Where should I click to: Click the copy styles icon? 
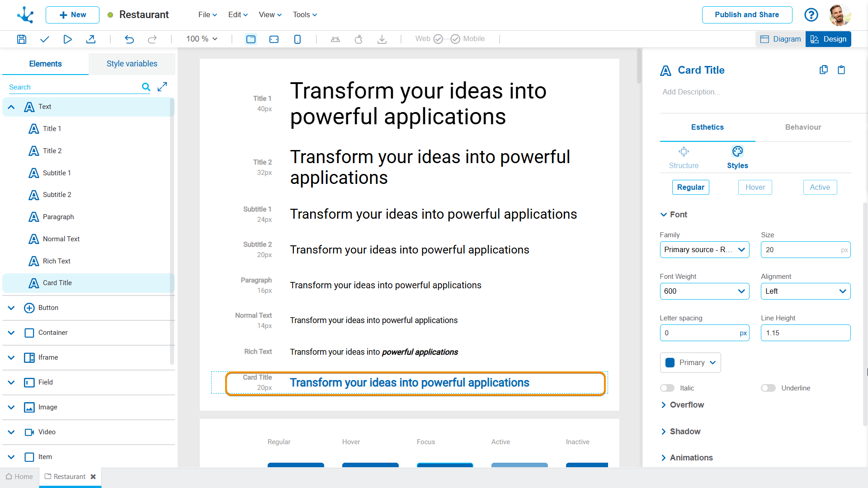[x=824, y=70]
